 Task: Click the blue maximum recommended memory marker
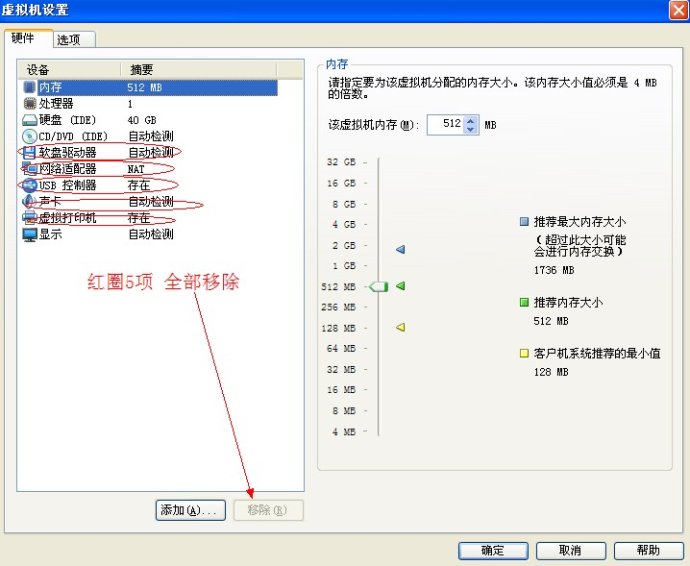pos(400,250)
